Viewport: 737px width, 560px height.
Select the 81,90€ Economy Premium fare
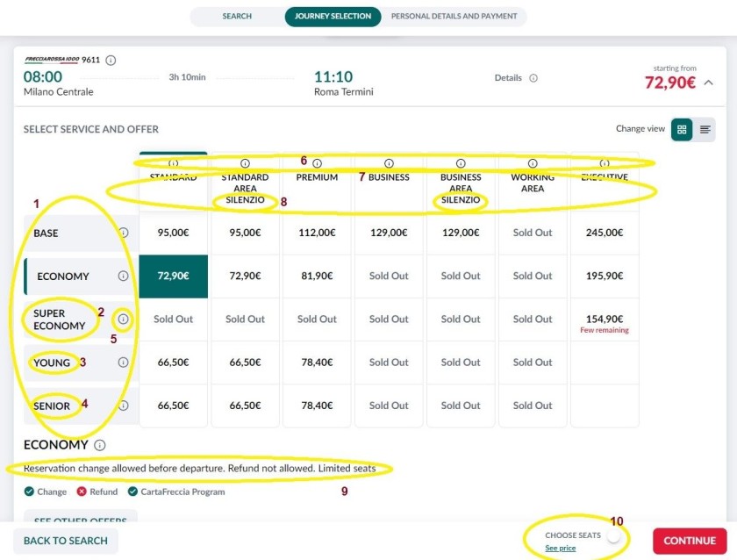click(317, 276)
